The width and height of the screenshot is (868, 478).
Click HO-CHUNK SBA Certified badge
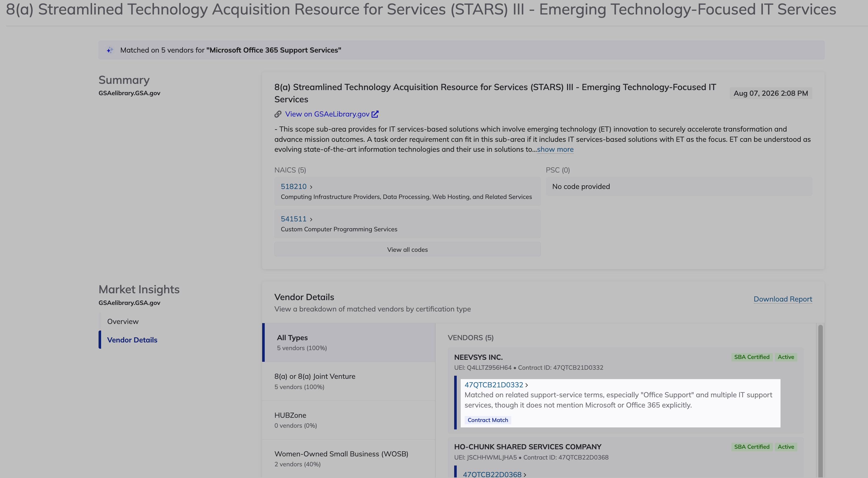click(752, 447)
